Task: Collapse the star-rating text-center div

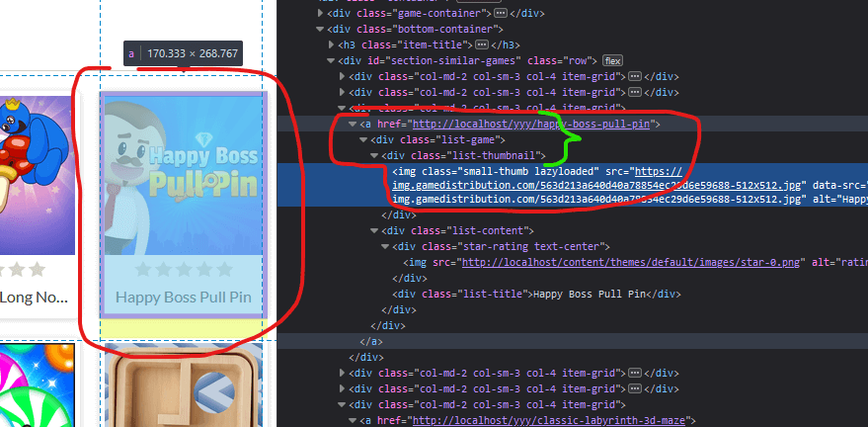Action: (385, 246)
